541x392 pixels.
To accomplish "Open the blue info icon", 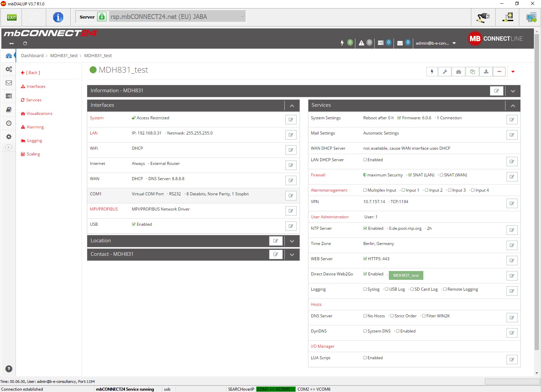I will coord(58,17).
